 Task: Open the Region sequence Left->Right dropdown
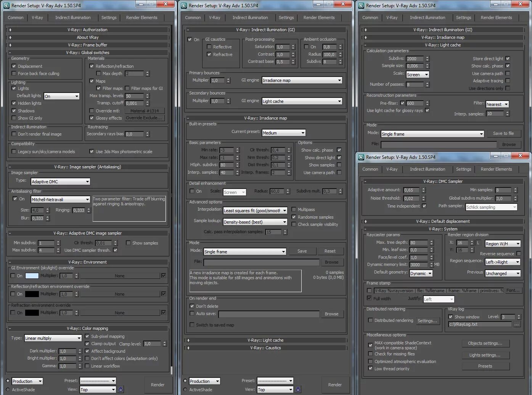tap(503, 262)
